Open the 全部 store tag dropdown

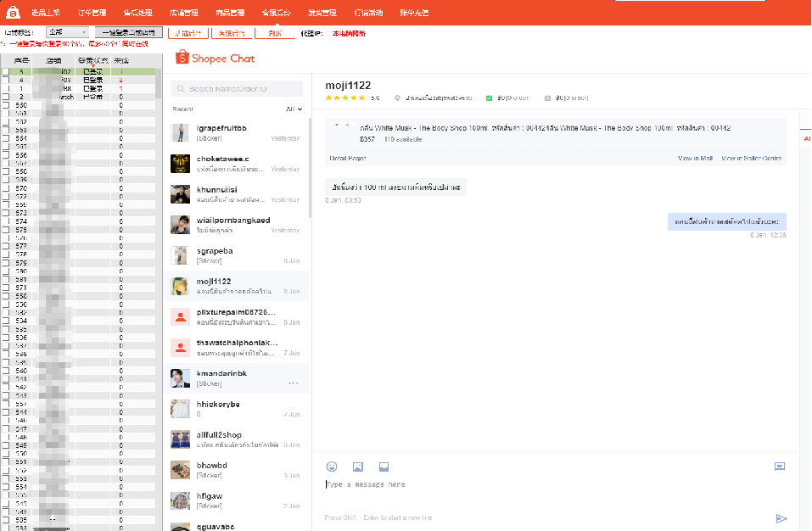tap(67, 32)
